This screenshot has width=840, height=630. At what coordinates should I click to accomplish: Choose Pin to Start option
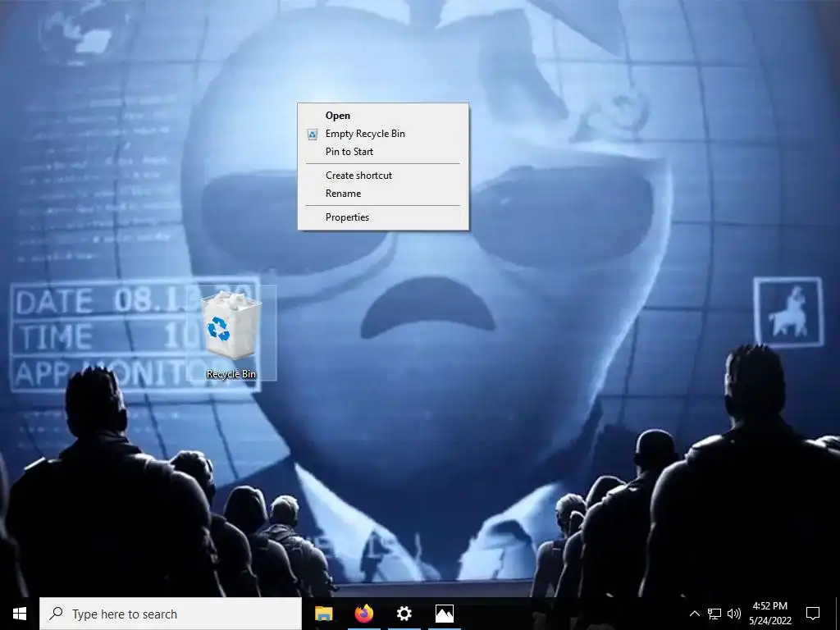(x=382, y=152)
